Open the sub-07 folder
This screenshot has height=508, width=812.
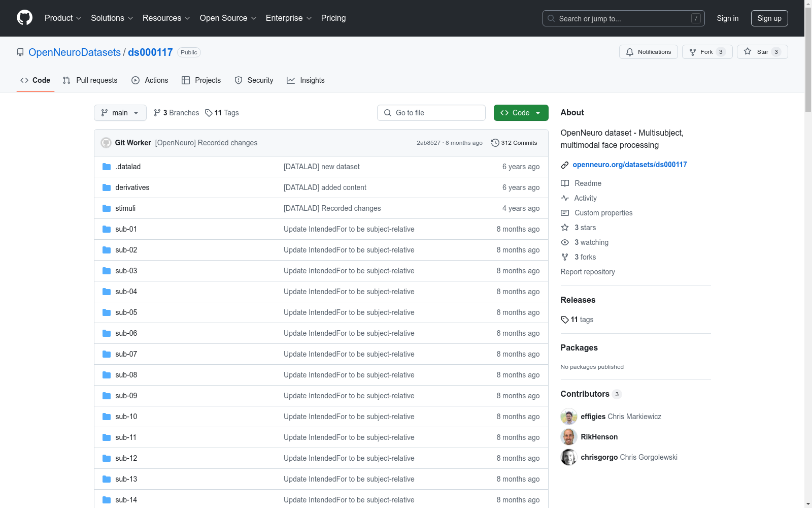126,354
